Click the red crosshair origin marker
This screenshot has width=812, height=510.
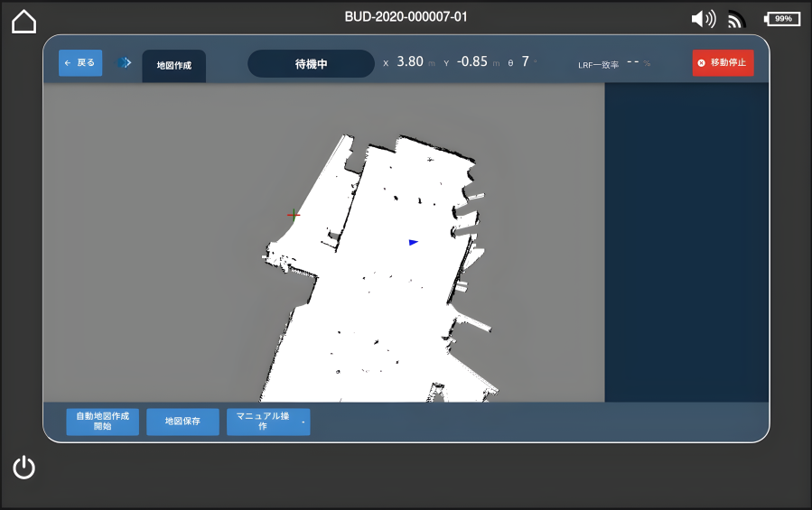tap(293, 215)
